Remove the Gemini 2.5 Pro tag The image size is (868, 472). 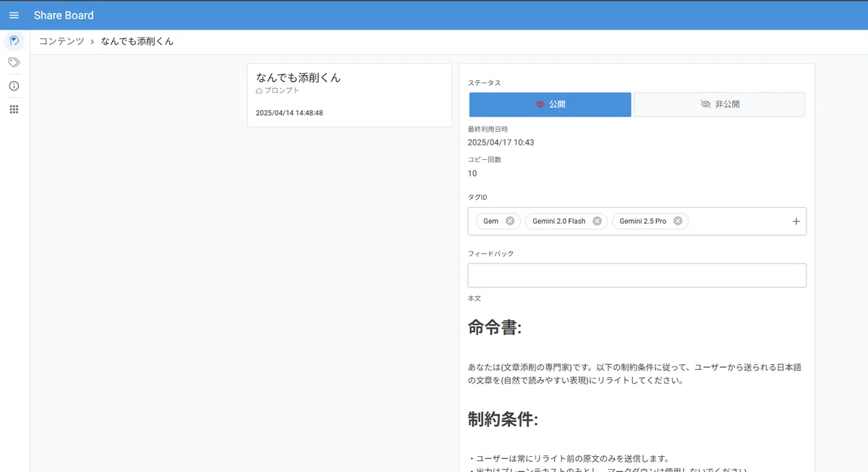tap(678, 221)
